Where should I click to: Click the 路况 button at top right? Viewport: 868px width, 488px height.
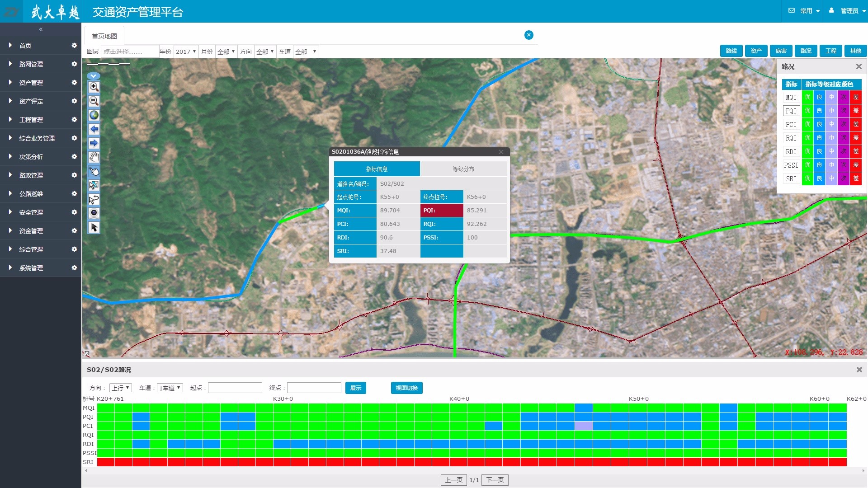(x=806, y=51)
